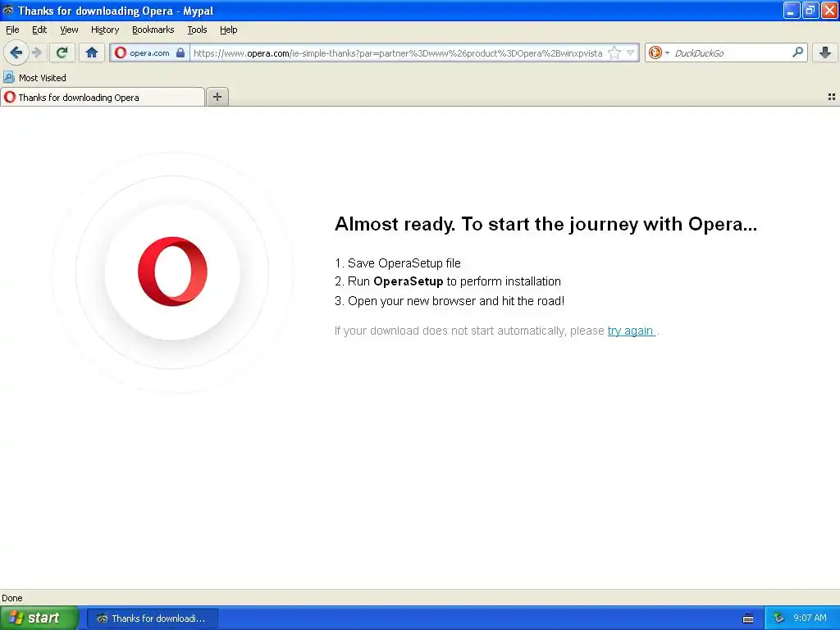Viewport: 840px width, 630px height.
Task: Open the Edit menu
Action: pyautogui.click(x=39, y=30)
